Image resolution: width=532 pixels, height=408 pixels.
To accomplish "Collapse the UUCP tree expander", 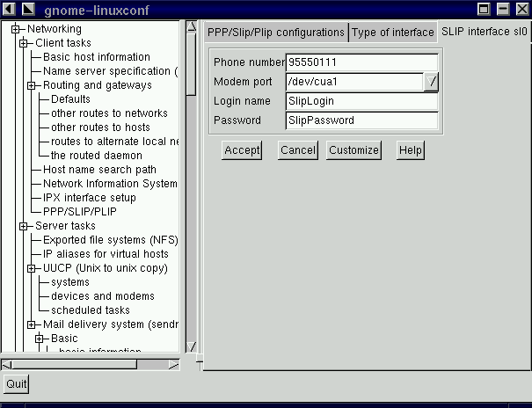I will click(x=32, y=268).
